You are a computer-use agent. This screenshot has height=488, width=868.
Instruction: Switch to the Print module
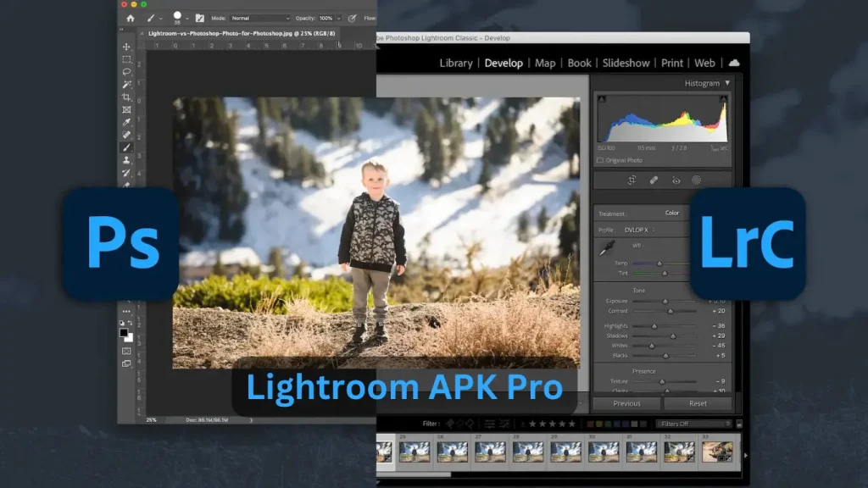tap(672, 63)
